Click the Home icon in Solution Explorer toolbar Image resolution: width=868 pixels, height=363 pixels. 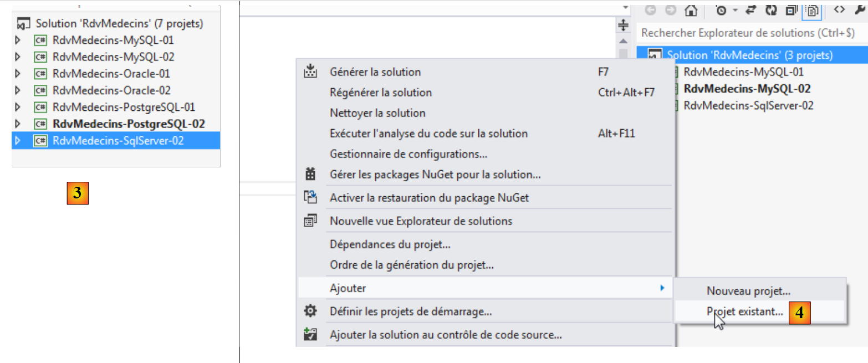(691, 10)
